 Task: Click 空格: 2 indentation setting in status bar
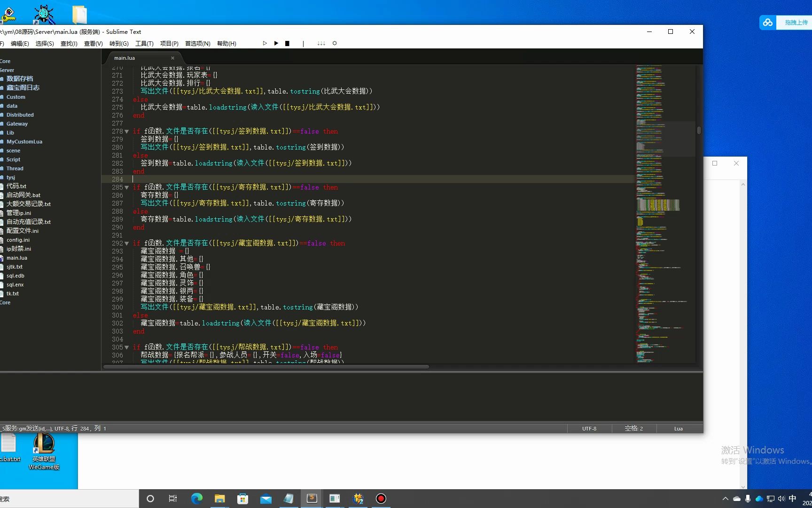pos(633,429)
